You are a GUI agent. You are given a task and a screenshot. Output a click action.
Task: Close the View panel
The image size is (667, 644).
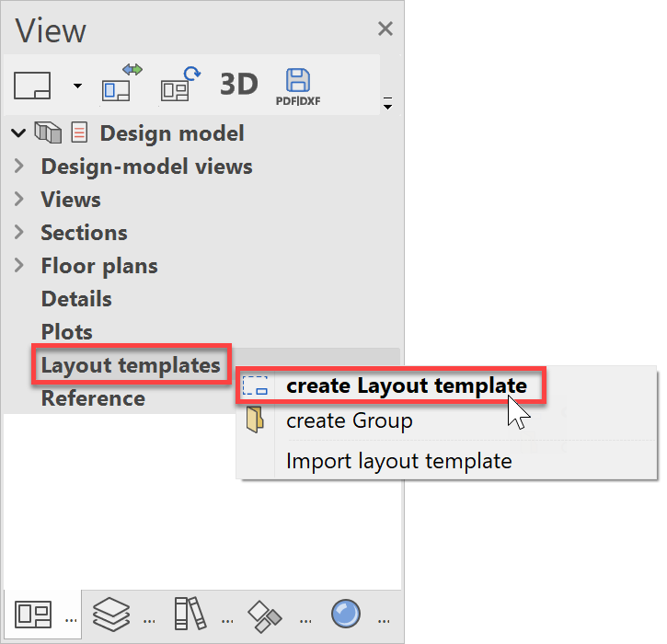[x=385, y=29]
